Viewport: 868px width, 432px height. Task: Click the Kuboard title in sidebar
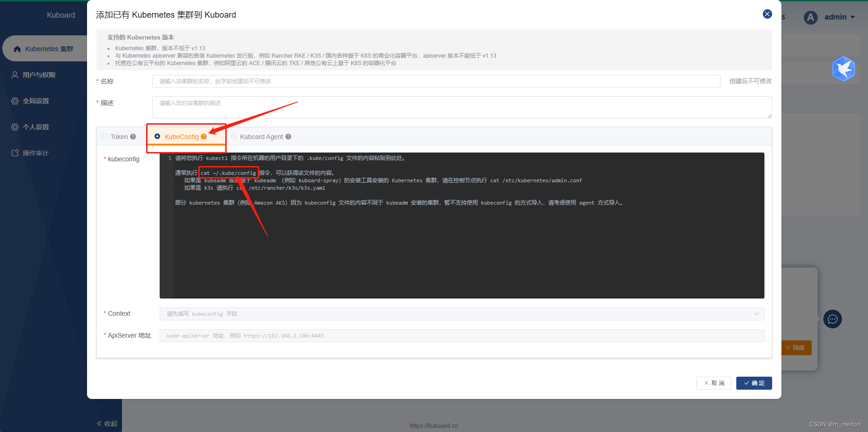(x=61, y=15)
